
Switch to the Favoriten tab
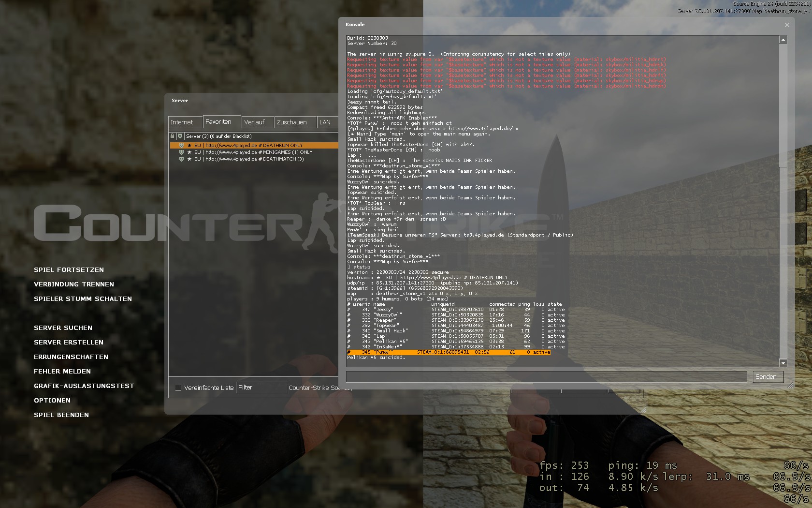pyautogui.click(x=221, y=122)
